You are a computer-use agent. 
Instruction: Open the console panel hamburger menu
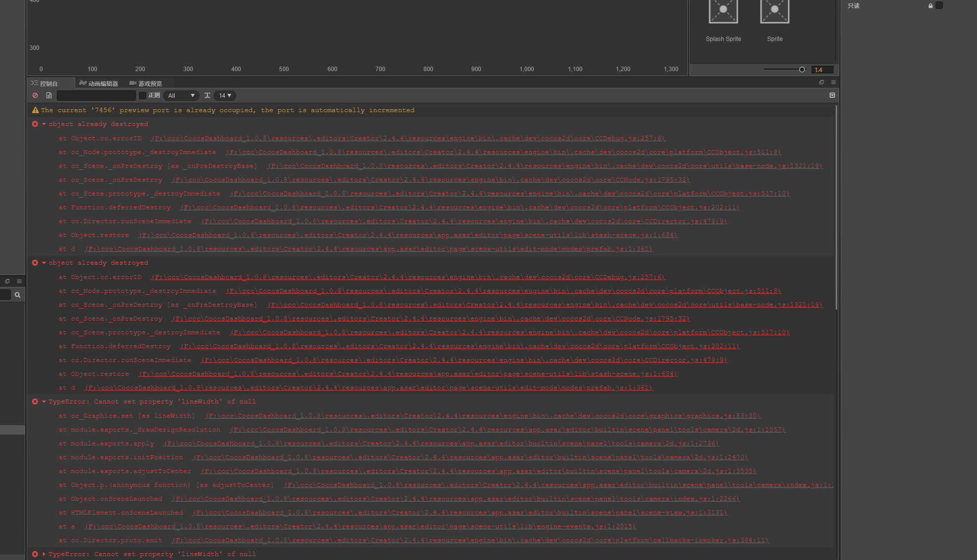[833, 82]
